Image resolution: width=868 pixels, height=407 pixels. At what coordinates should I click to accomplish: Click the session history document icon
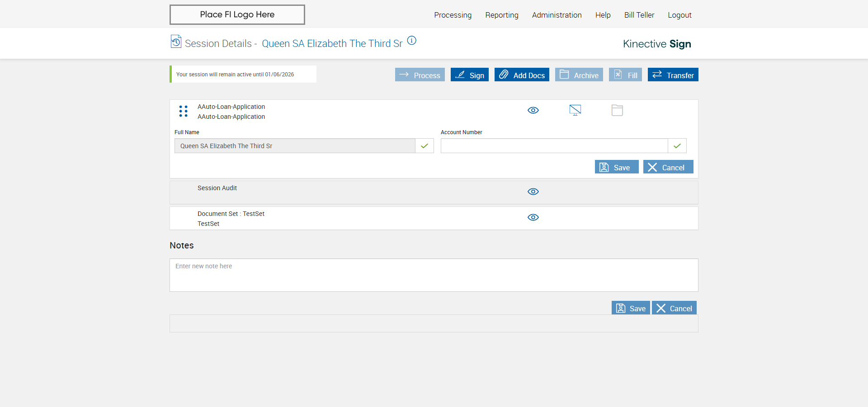(x=176, y=42)
